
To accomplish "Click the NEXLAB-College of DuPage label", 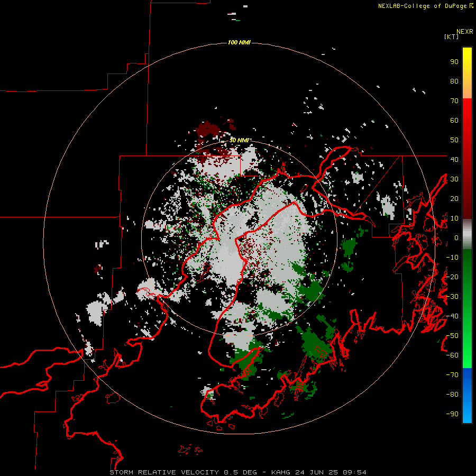I will tap(422, 6).
